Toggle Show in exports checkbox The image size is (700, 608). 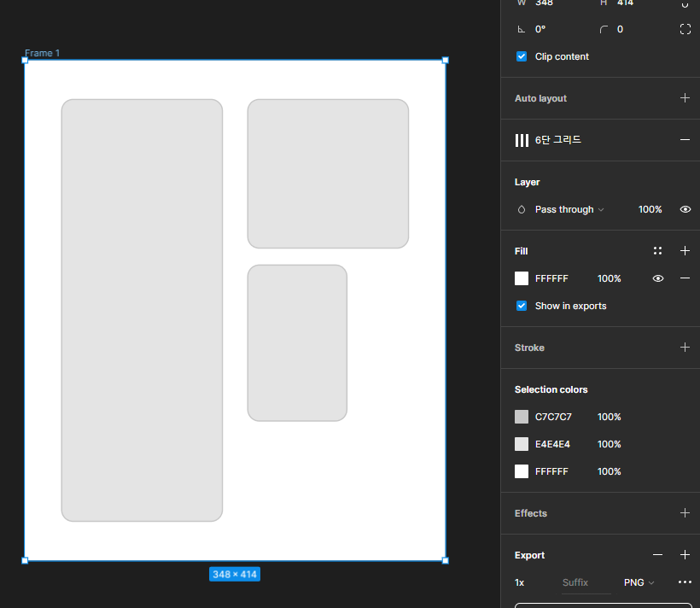522,306
